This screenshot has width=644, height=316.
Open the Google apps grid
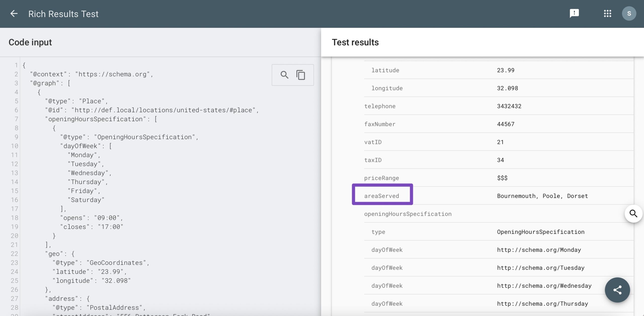pyautogui.click(x=607, y=14)
